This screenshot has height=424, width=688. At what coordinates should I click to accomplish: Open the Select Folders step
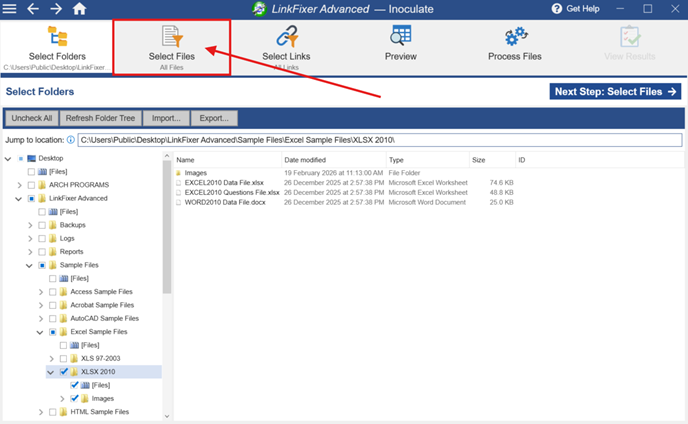coord(57,47)
